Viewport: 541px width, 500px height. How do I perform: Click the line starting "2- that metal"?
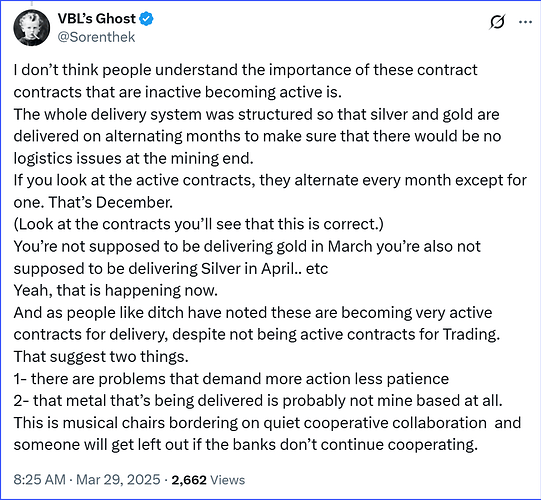point(258,401)
